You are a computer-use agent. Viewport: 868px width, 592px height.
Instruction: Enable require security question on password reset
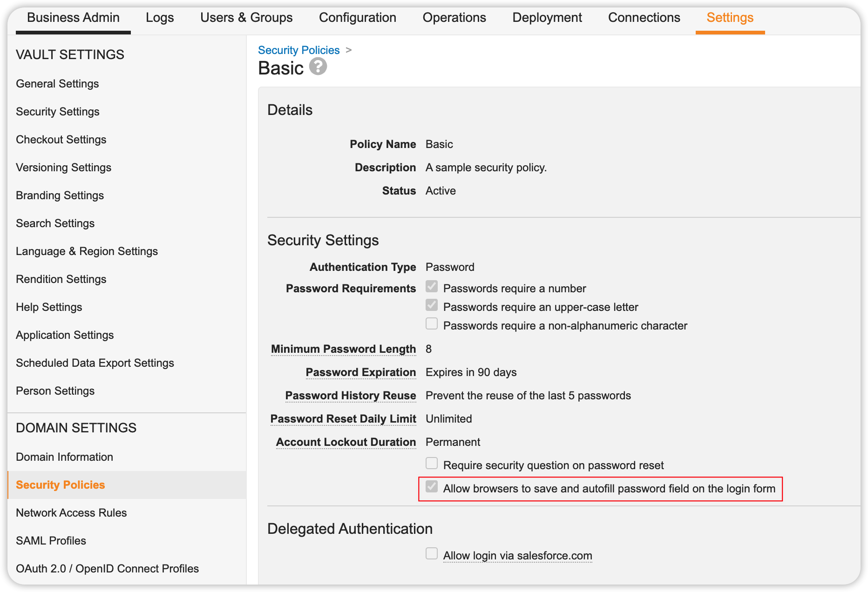click(431, 463)
